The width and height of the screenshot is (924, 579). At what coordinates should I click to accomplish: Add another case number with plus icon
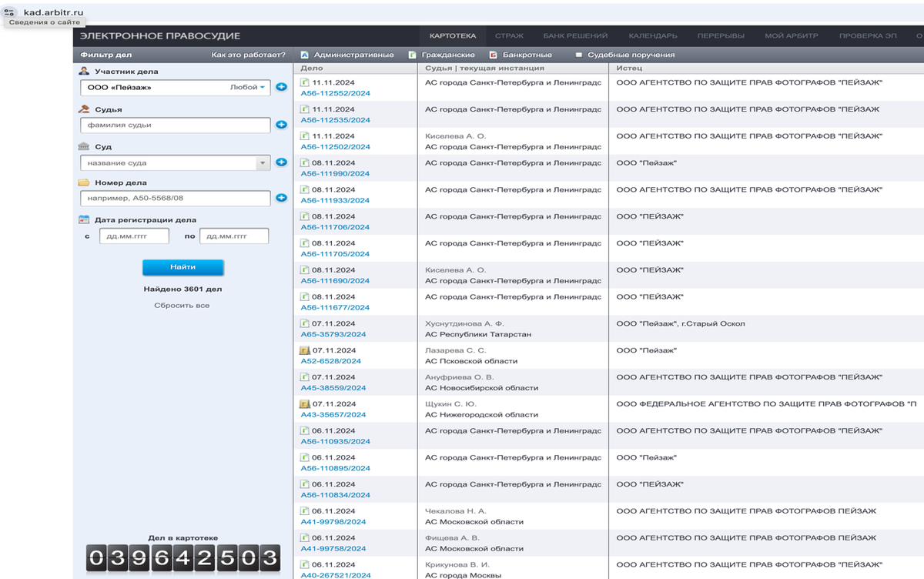281,198
